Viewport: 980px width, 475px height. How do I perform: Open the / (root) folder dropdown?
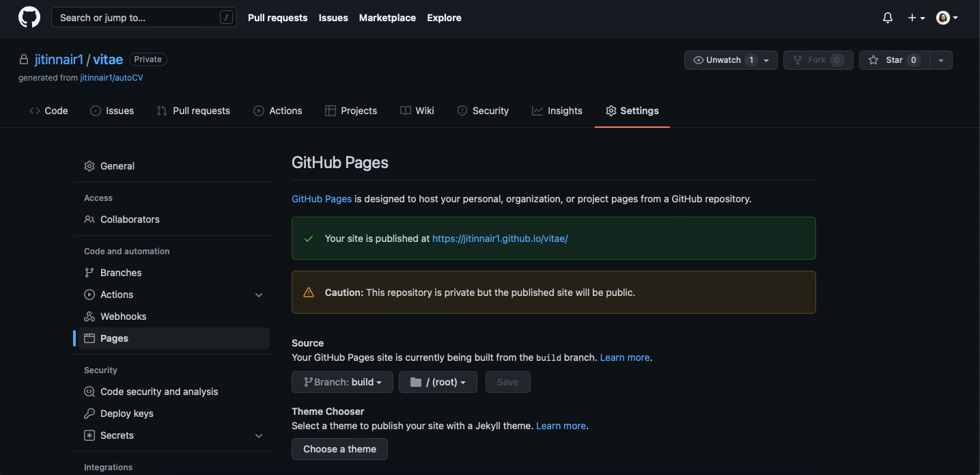tap(438, 382)
